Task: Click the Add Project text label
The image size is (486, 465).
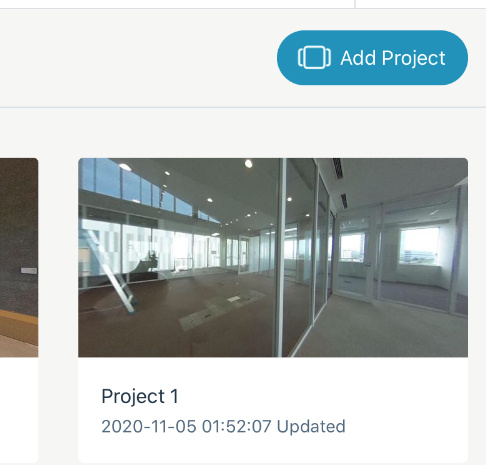Action: tap(393, 58)
